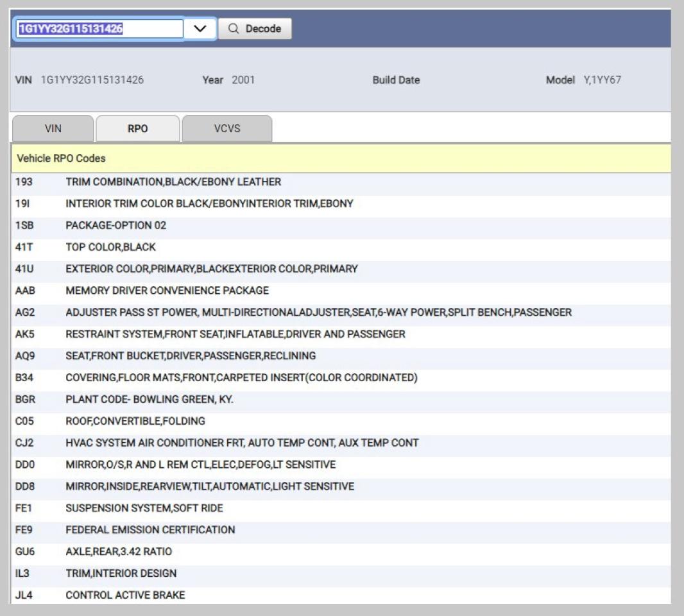Select the 193 trim combination row
This screenshot has height=616, width=684.
click(x=173, y=182)
